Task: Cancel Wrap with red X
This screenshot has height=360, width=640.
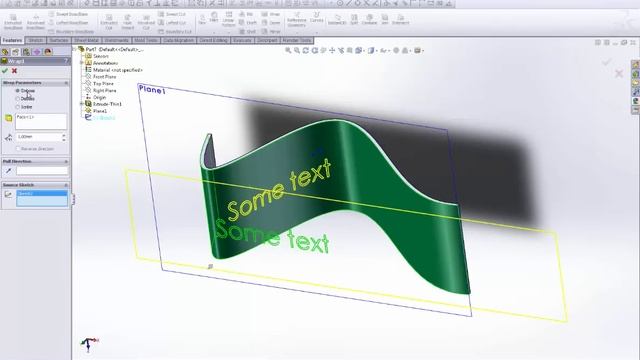Action: (x=14, y=71)
